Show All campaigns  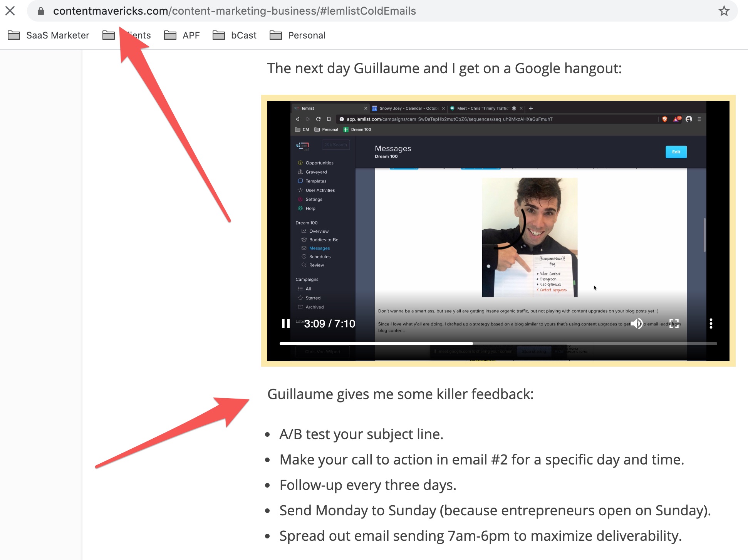point(304,288)
